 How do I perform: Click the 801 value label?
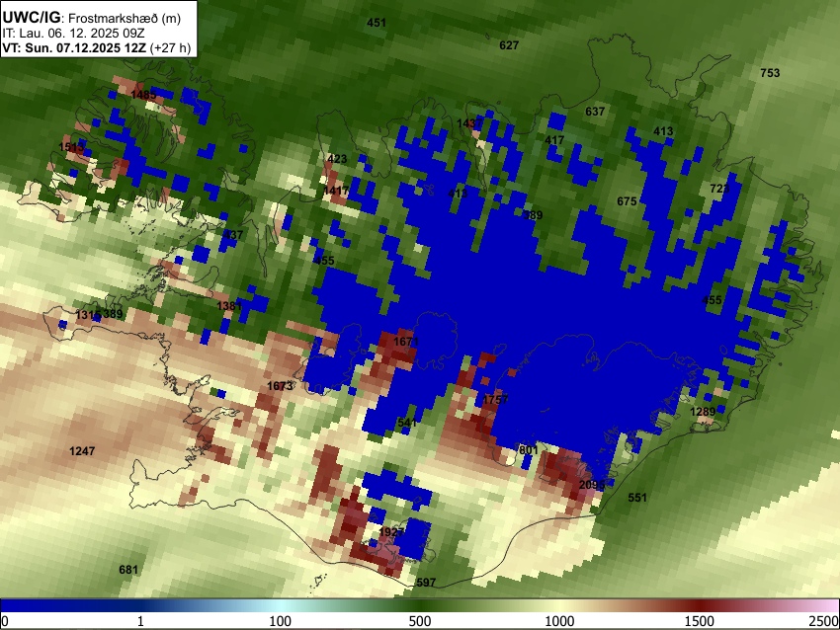[x=529, y=449]
